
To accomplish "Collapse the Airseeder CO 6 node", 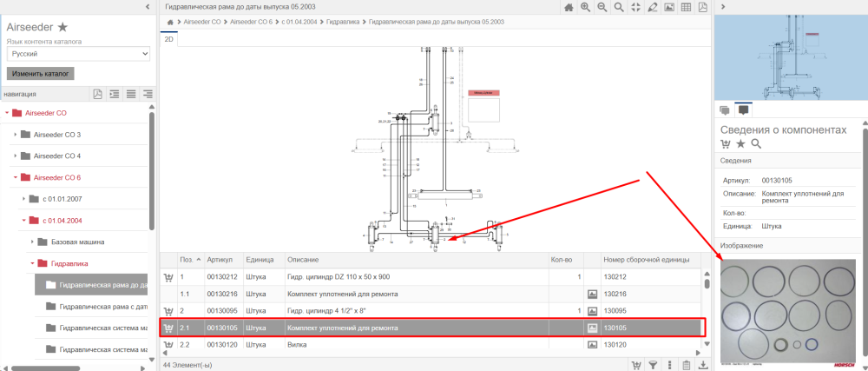I will pos(15,178).
